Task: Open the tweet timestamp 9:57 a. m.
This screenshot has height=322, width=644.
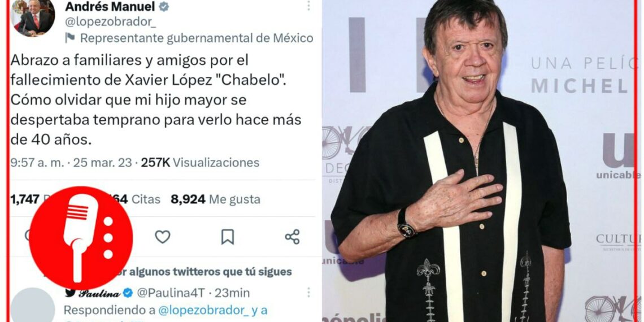Action: coord(37,163)
